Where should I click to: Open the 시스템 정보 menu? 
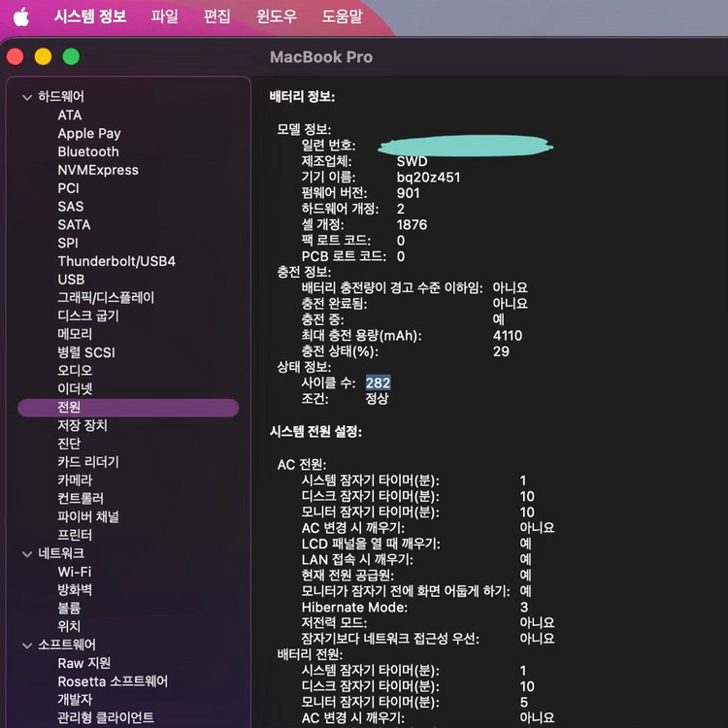point(90,17)
